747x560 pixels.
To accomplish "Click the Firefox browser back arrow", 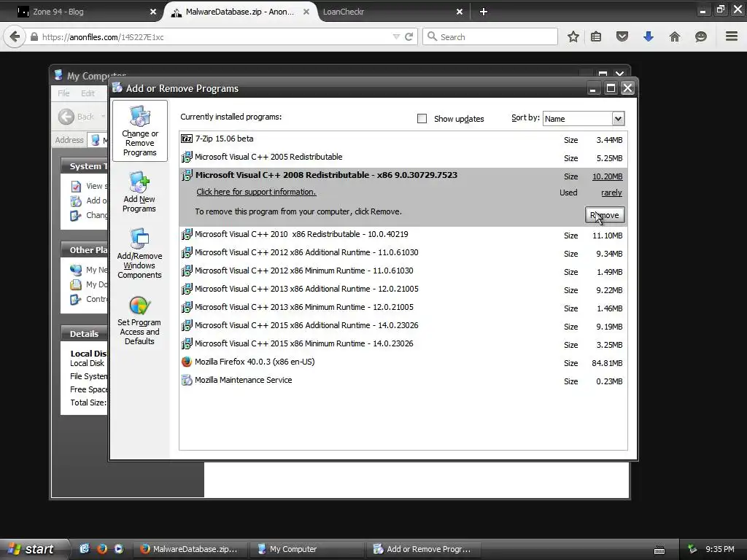I will coord(15,36).
